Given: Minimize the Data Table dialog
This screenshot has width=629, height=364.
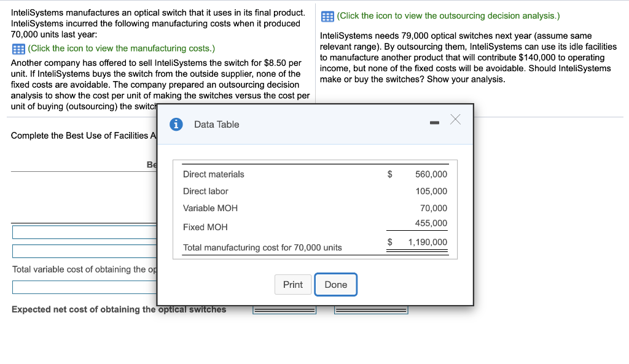Looking at the screenshot, I should (x=434, y=123).
